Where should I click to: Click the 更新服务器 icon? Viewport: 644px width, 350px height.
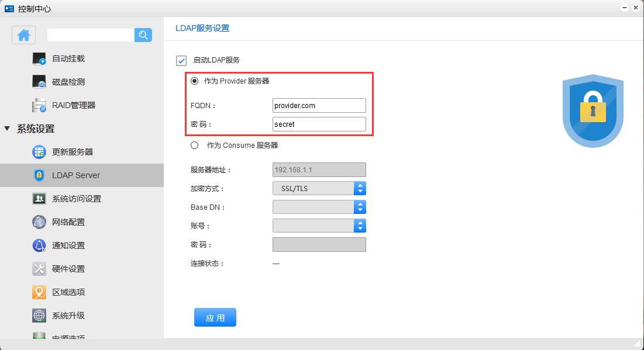tap(39, 152)
